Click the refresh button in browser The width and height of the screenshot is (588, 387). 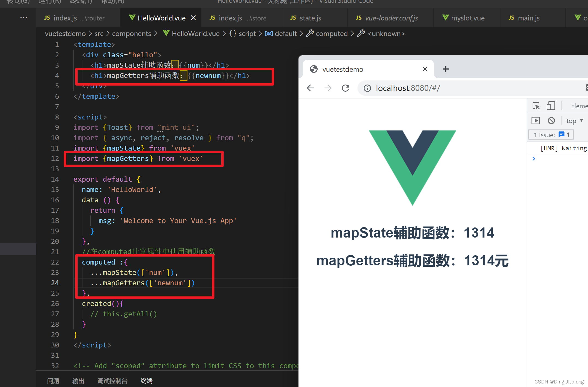pyautogui.click(x=346, y=88)
